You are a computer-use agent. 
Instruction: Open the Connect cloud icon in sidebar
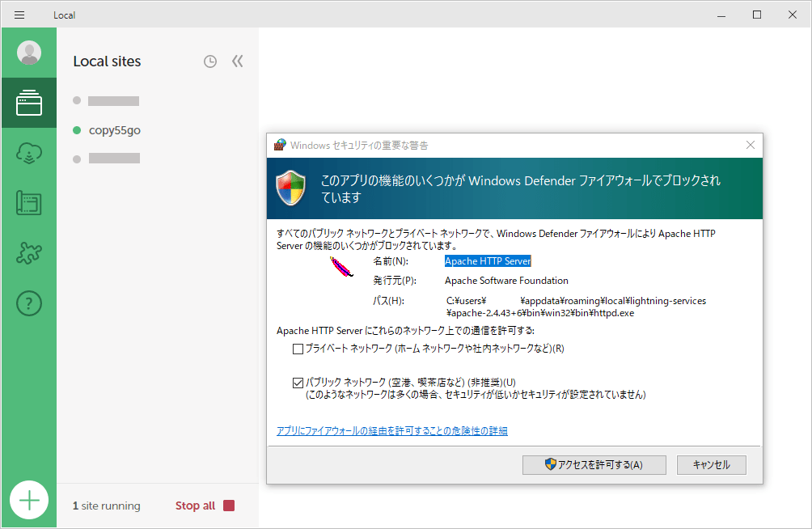(x=29, y=154)
